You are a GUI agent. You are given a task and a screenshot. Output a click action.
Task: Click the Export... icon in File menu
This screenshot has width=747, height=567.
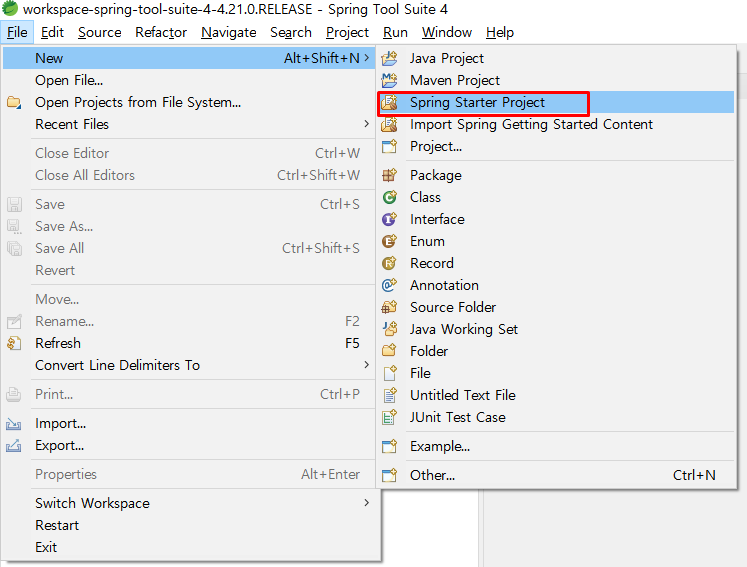click(x=14, y=446)
